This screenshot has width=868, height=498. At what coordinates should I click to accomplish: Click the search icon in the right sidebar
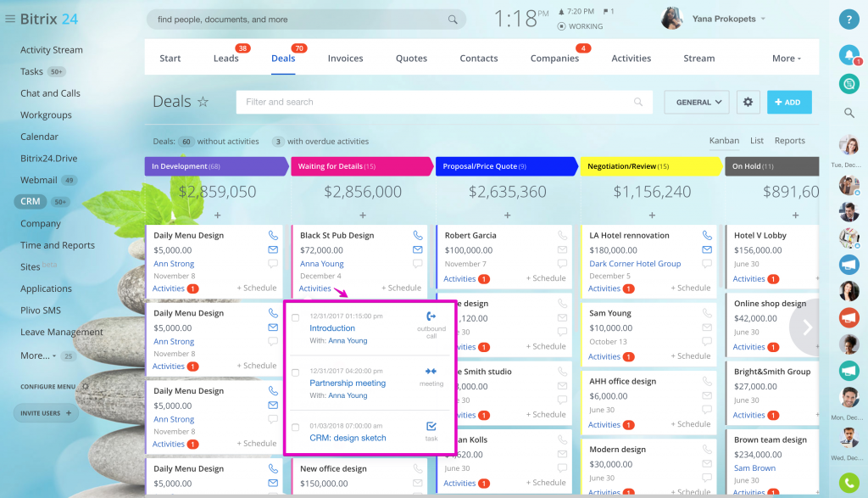(849, 113)
